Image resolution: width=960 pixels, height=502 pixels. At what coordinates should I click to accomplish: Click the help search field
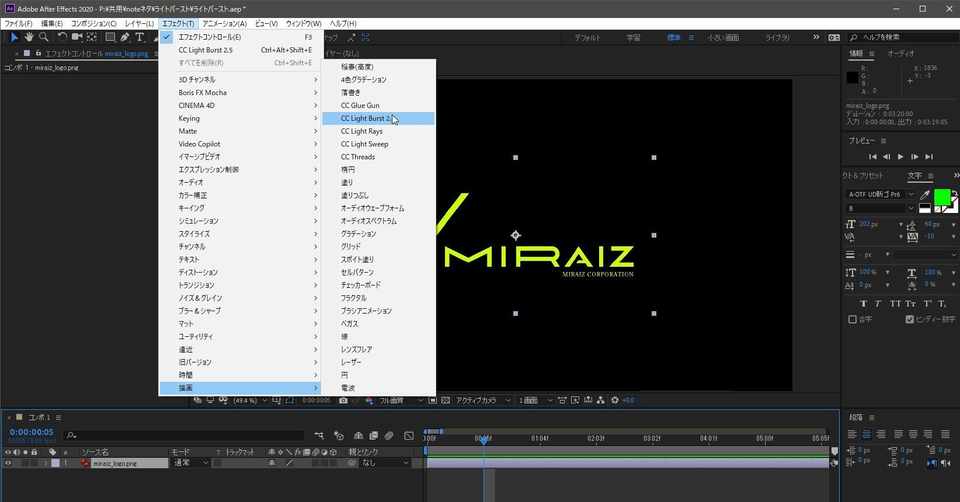[903, 37]
